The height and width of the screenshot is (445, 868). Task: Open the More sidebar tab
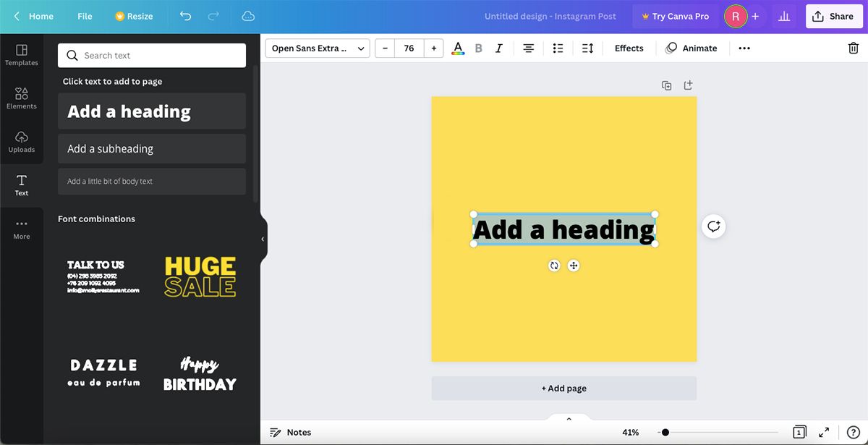click(x=22, y=229)
